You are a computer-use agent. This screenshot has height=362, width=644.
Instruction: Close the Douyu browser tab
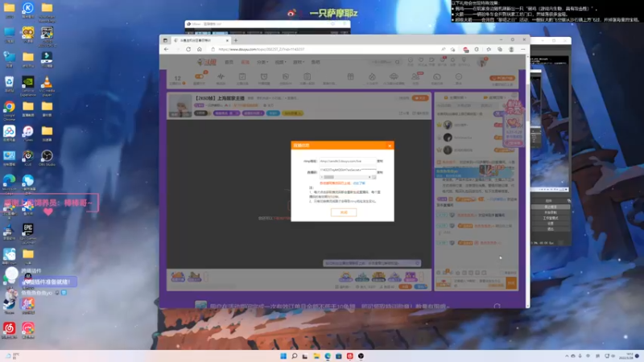(227, 40)
